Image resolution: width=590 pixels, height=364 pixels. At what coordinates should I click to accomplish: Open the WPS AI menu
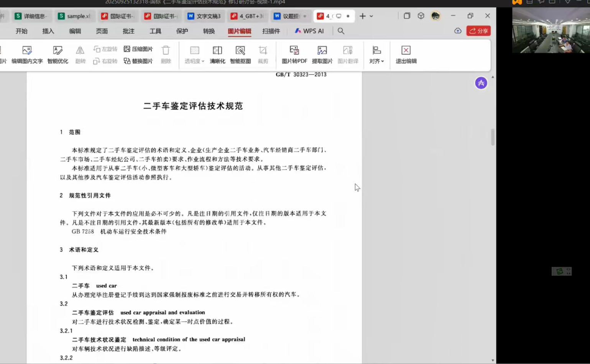click(309, 31)
